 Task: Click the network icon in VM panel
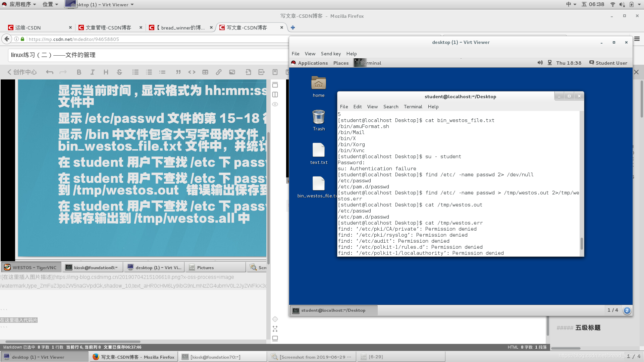point(550,63)
